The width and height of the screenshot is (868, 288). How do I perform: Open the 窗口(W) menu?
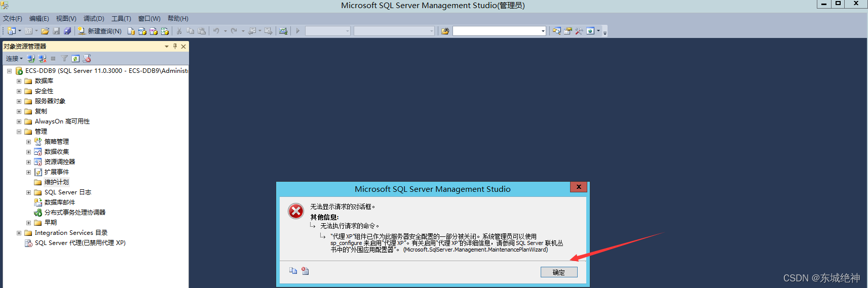pos(149,18)
